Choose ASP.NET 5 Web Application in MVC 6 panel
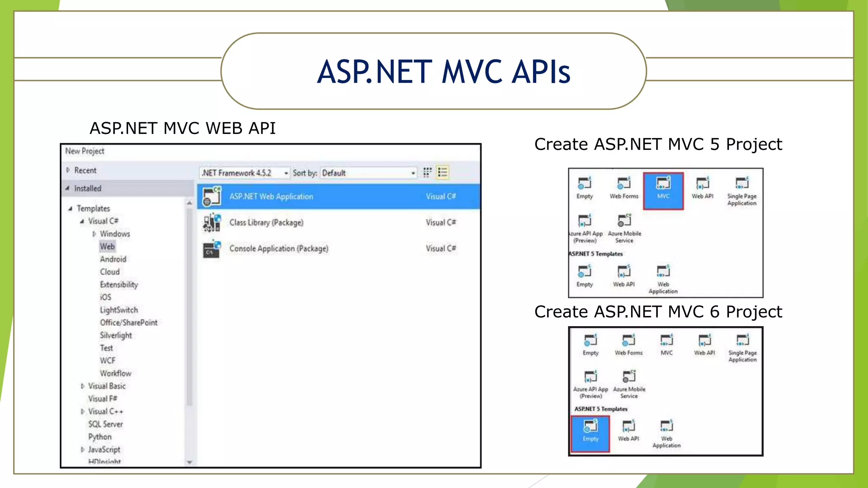868x488 pixels. (666, 434)
